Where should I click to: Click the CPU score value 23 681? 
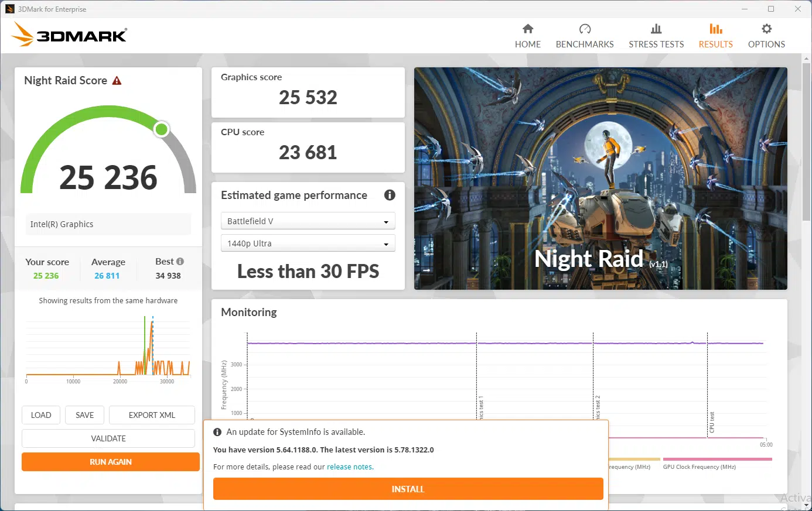[x=308, y=152]
